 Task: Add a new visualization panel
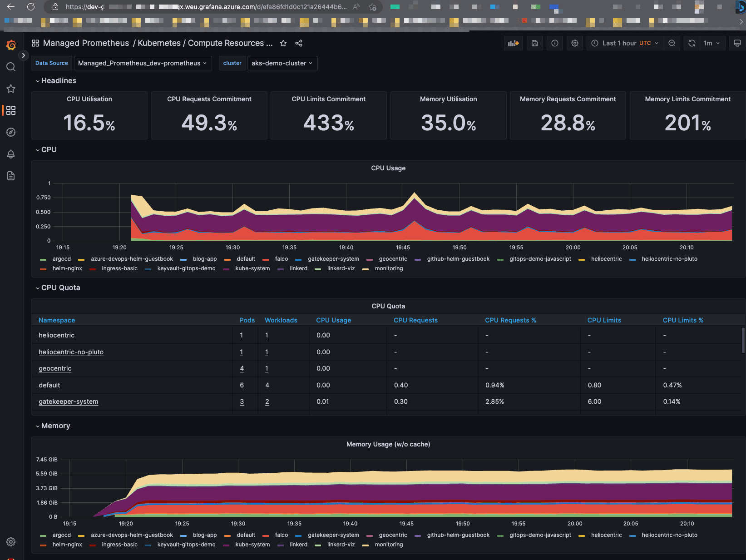coord(513,43)
